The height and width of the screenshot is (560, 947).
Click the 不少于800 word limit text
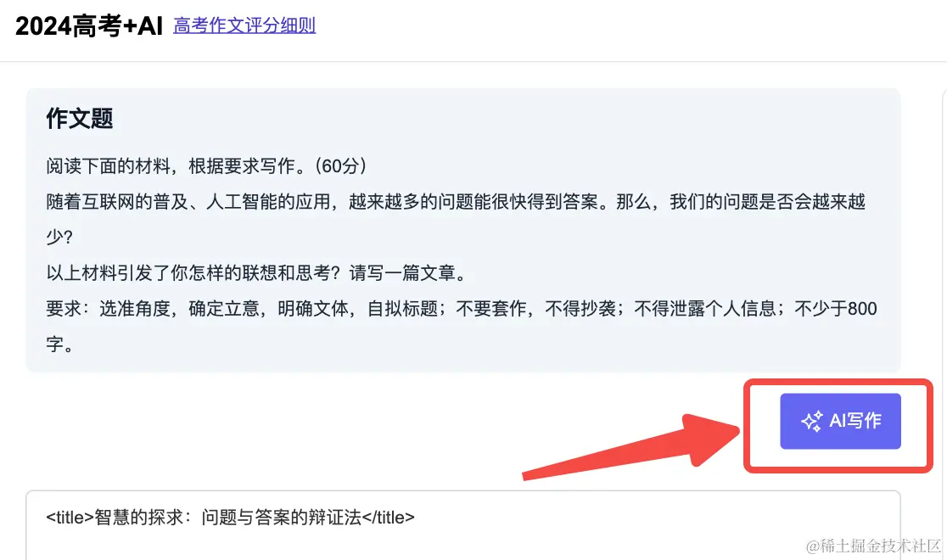pyautogui.click(x=836, y=309)
